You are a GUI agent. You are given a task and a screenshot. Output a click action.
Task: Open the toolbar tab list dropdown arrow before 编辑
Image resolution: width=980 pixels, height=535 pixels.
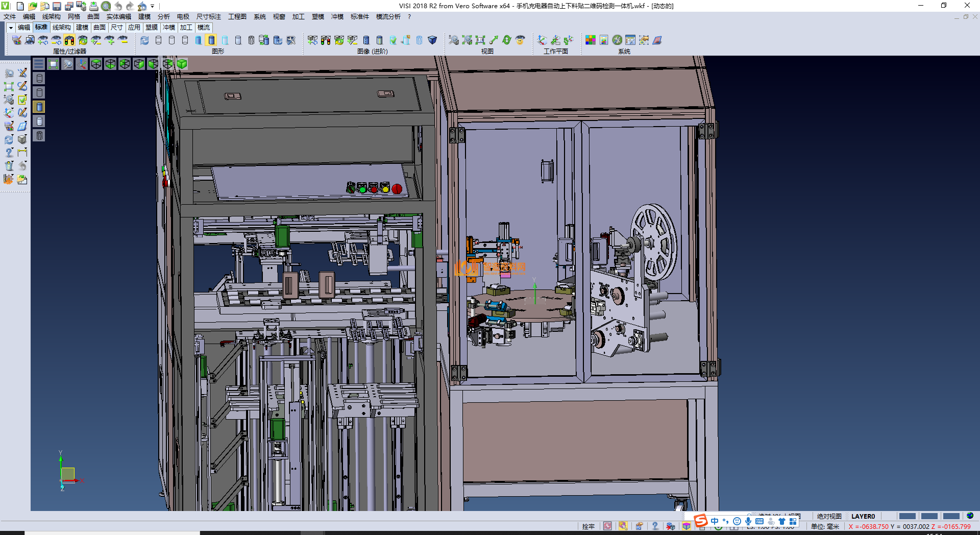tap(11, 28)
